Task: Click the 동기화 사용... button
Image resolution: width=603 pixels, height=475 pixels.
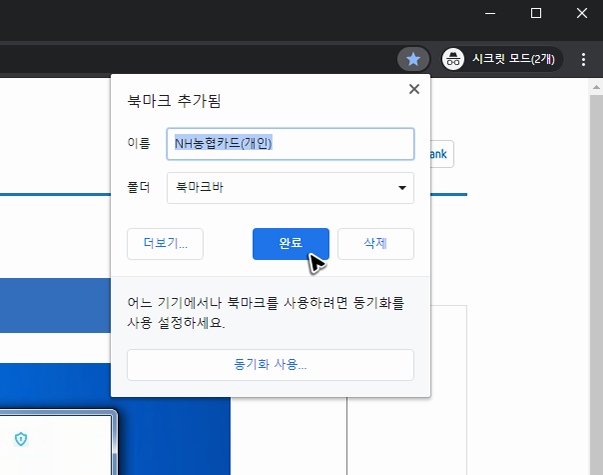Action: click(270, 365)
